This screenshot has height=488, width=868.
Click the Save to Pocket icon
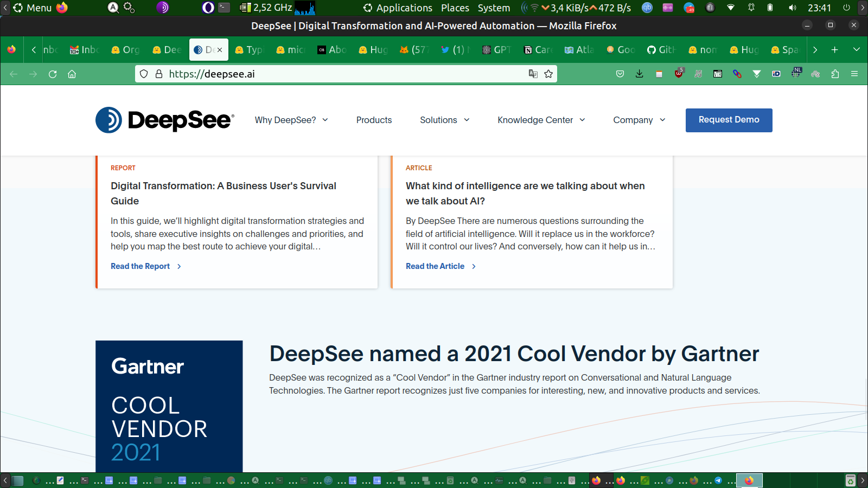click(620, 74)
